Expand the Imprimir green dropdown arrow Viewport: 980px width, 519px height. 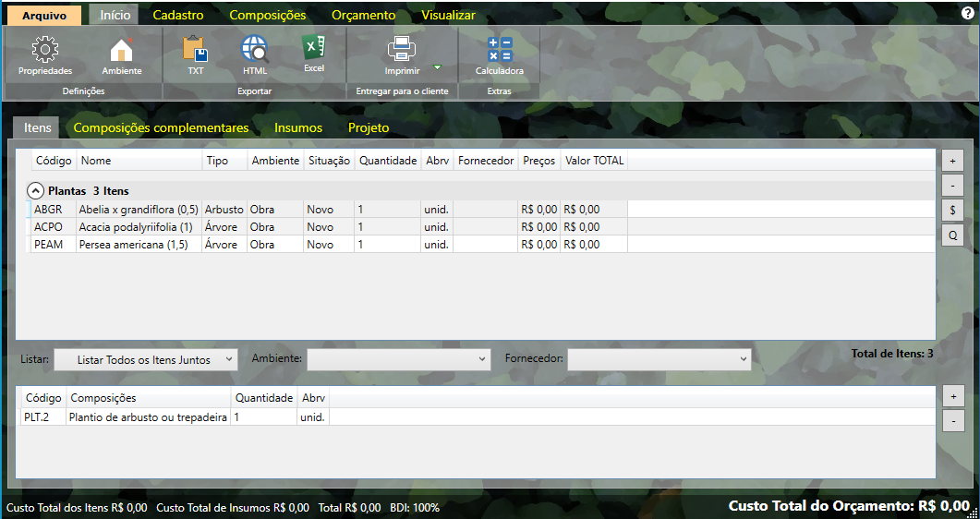[x=438, y=67]
